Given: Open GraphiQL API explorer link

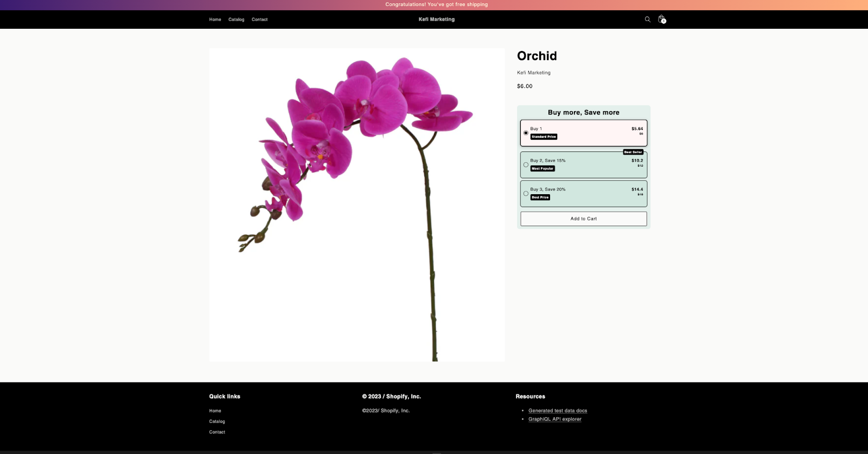Looking at the screenshot, I should 554,419.
